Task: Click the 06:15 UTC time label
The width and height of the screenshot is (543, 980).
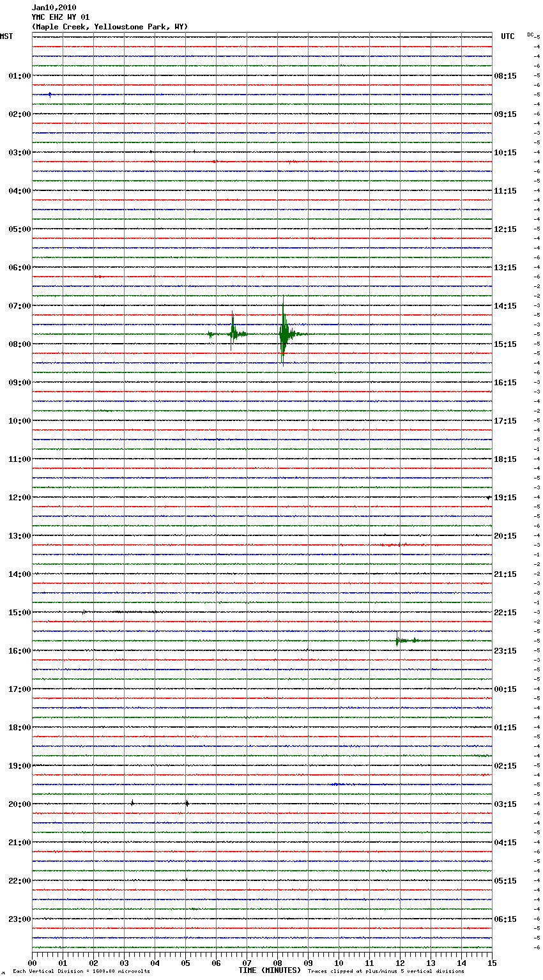Action: coord(505,919)
